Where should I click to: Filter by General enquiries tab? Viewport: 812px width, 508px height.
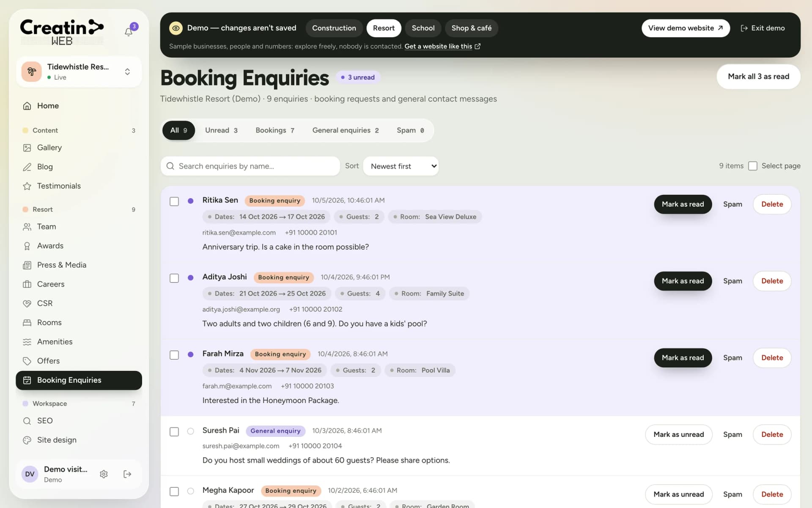point(346,130)
